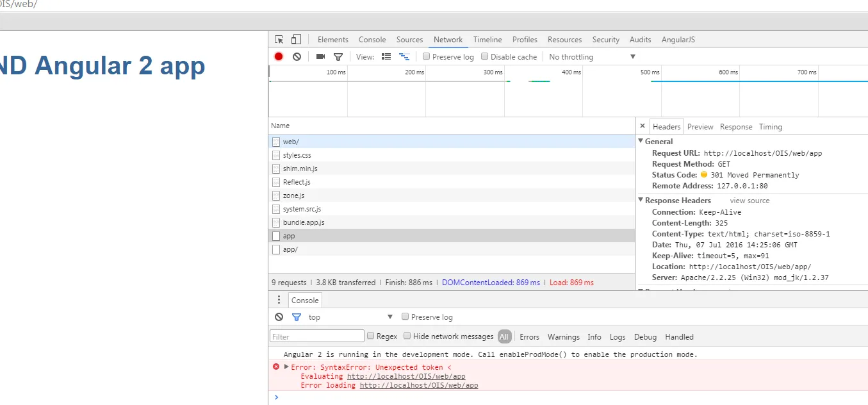Open the AngularJS panel tab
This screenshot has width=868, height=405.
pyautogui.click(x=678, y=40)
